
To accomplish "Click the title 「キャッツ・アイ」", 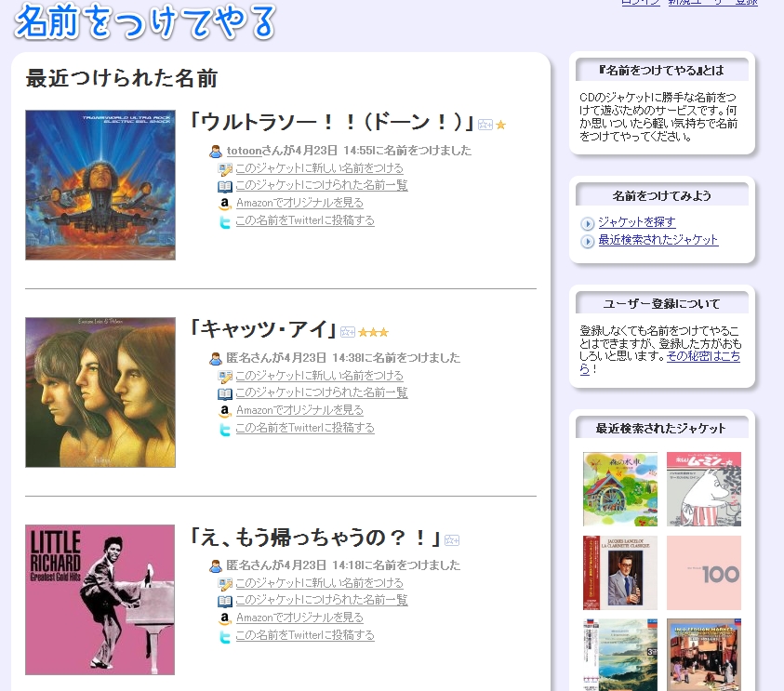I will click(x=263, y=329).
